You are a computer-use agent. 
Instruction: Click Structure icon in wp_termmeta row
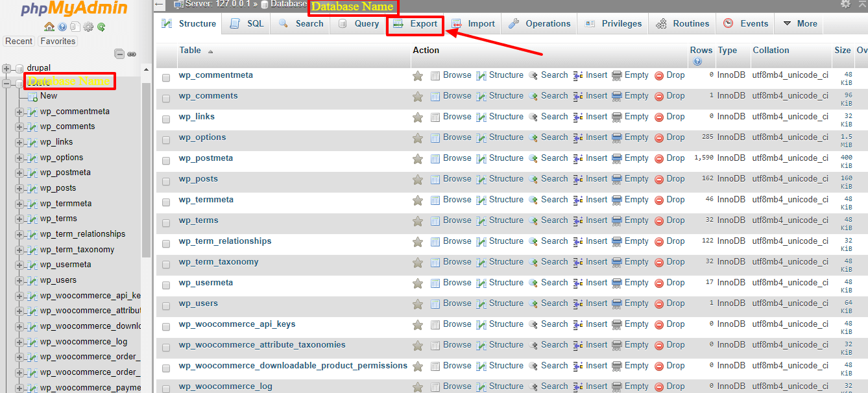pyautogui.click(x=481, y=200)
